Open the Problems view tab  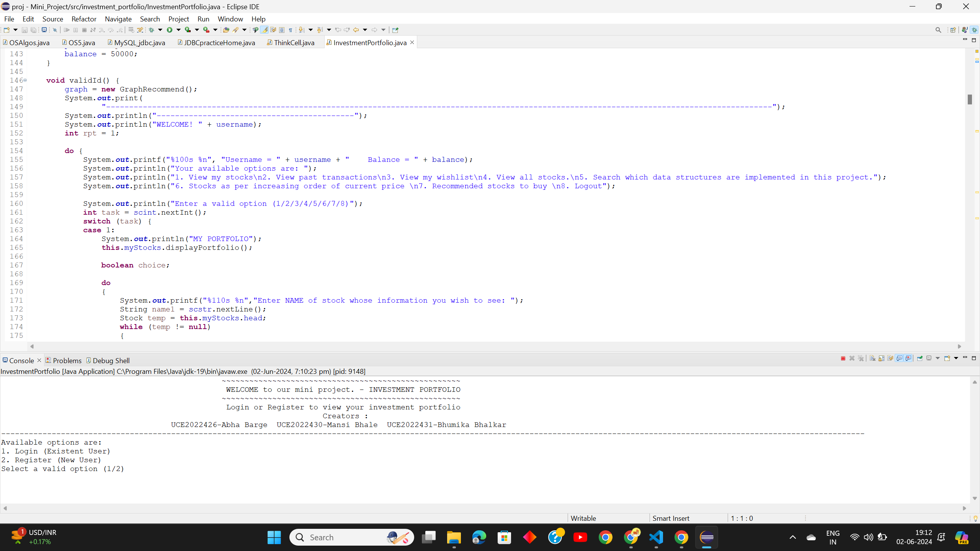click(x=67, y=360)
